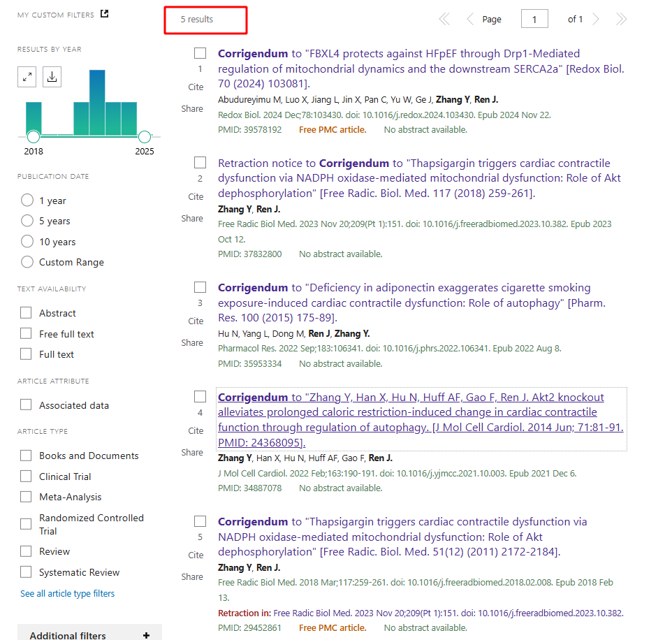
Task: Share result 1 from Redox Biol
Action: point(192,109)
